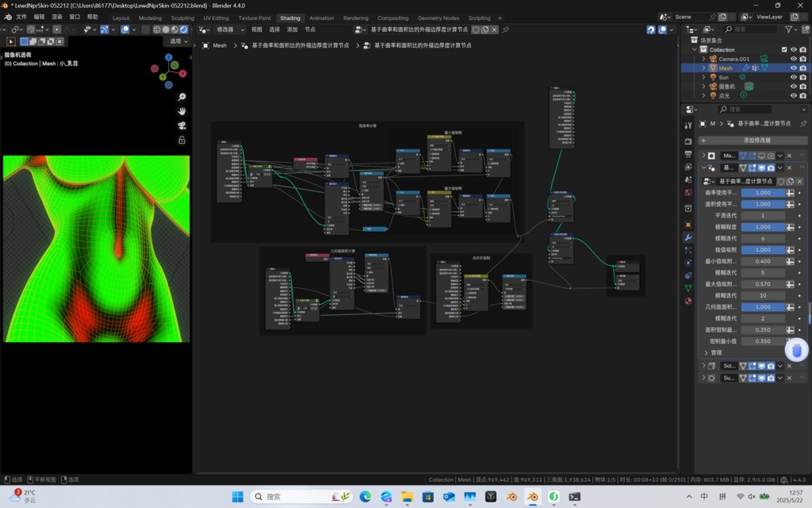Screen dimensions: 812x508
Task: Click the Windows taskbar search box
Action: [x=301, y=496]
